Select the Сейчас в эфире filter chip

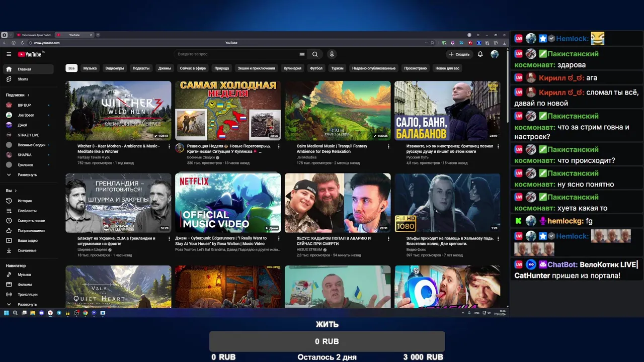(193, 68)
